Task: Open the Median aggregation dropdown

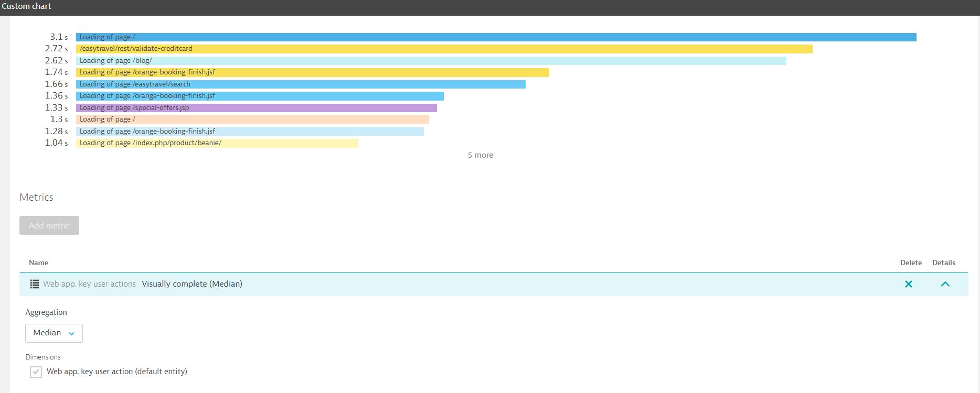Action: (x=54, y=333)
